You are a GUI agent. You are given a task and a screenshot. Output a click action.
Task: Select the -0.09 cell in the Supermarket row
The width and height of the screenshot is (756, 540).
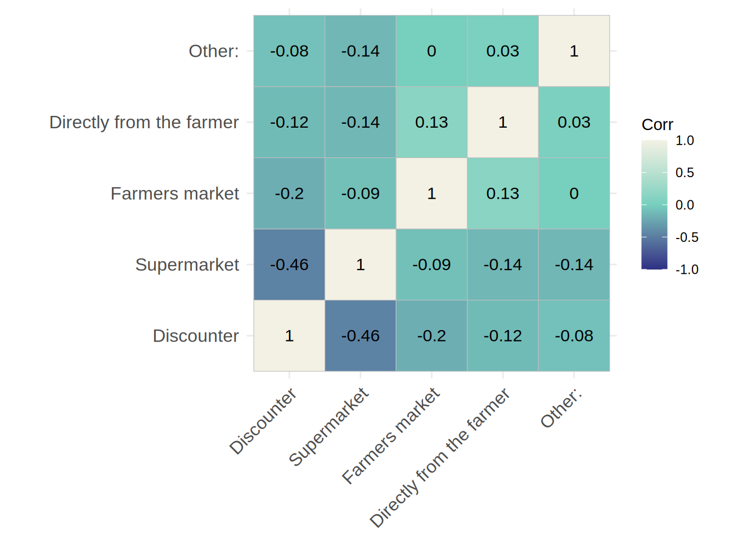431,264
